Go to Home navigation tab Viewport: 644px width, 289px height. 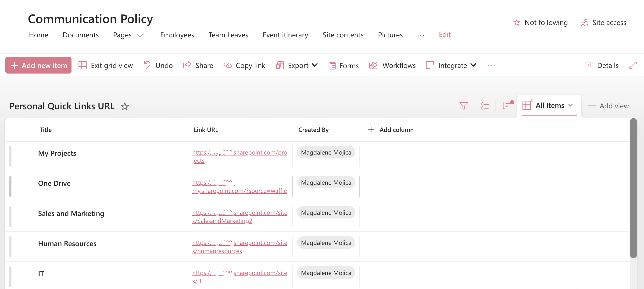pyautogui.click(x=39, y=35)
